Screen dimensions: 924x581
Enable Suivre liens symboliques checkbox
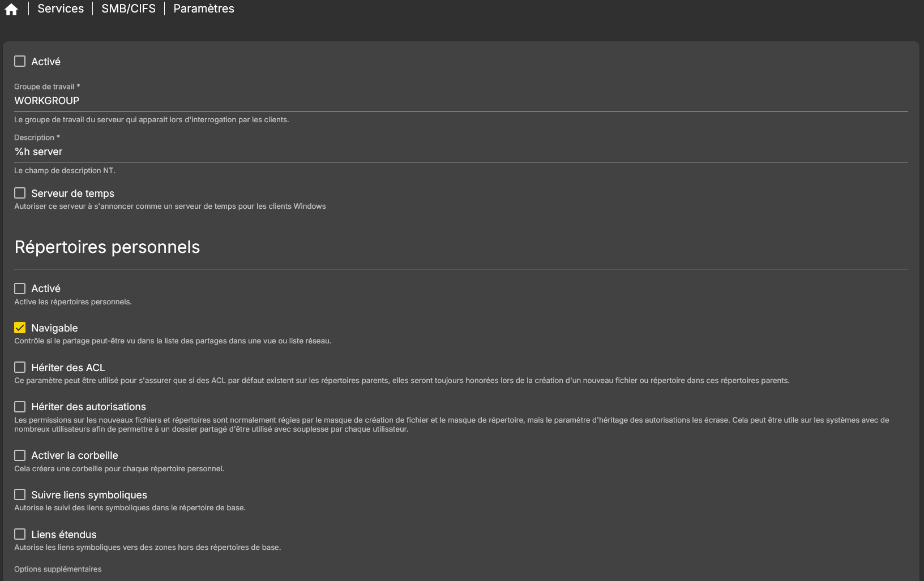click(20, 494)
